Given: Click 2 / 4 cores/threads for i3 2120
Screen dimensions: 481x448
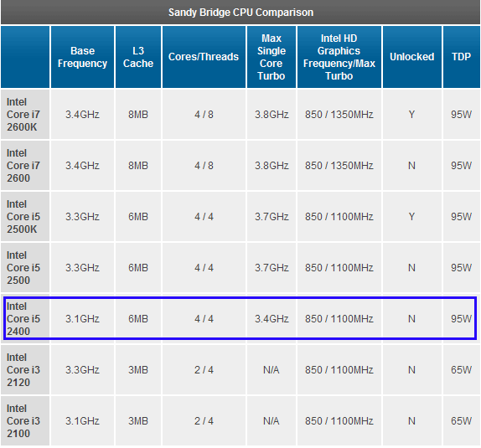Looking at the screenshot, I should pos(204,370).
